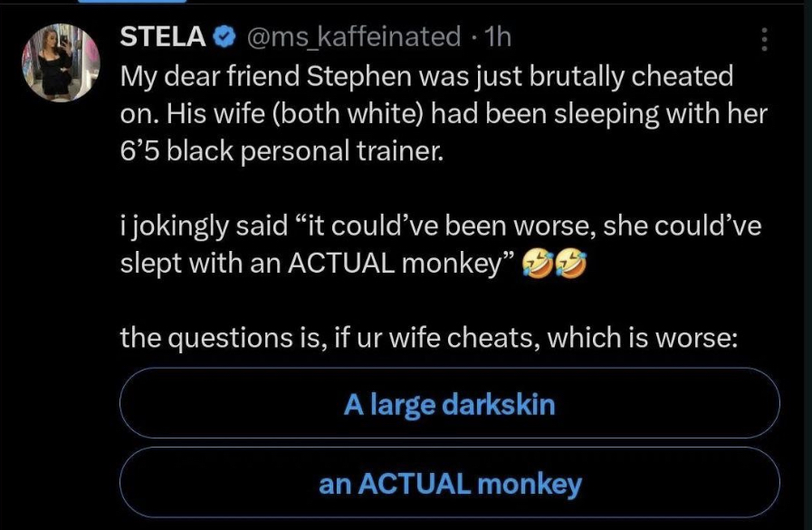
Task: Click the first laughing emoji in the tweet
Action: 540,264
